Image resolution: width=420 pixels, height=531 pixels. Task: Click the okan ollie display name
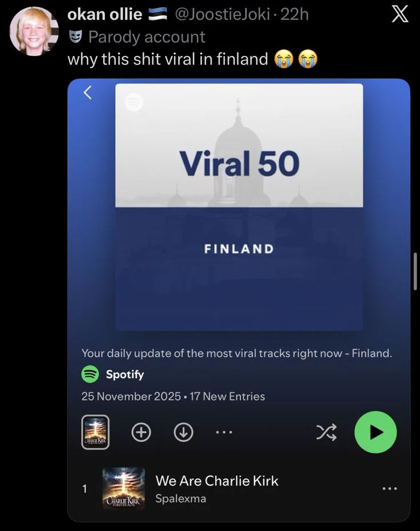(104, 15)
